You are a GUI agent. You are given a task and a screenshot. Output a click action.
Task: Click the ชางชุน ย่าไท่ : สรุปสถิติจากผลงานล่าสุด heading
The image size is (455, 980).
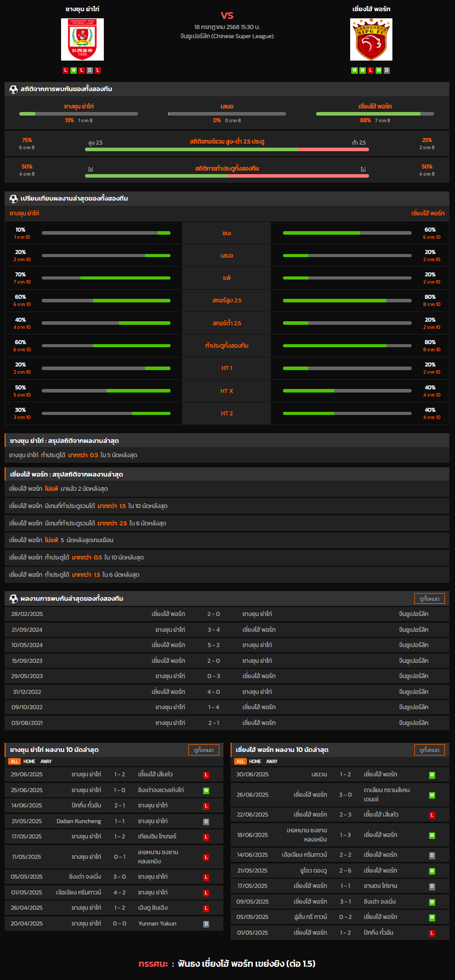(x=64, y=441)
